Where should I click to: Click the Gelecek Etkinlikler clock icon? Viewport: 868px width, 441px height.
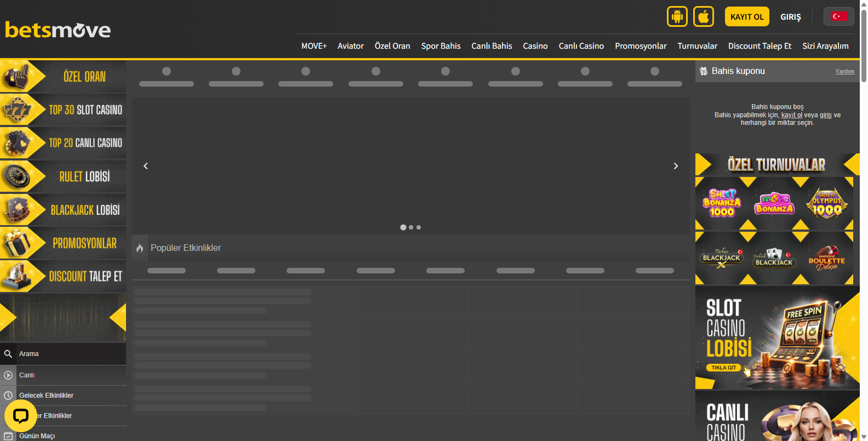point(8,396)
